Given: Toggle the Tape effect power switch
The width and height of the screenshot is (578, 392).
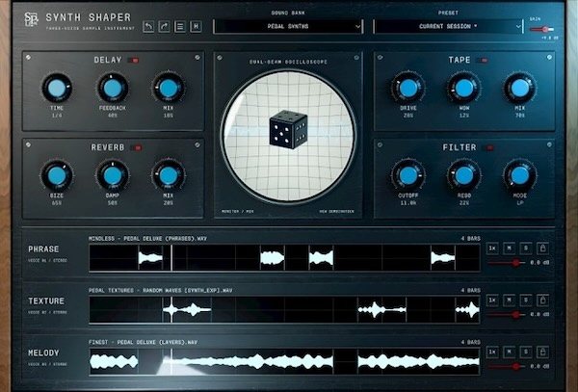Looking at the screenshot, I should [482, 60].
